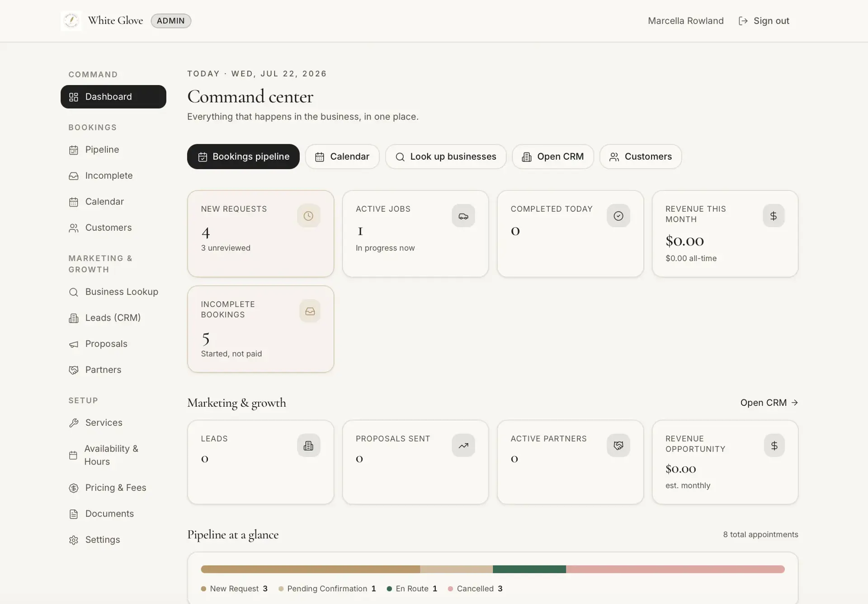Image resolution: width=868 pixels, height=604 pixels.
Task: Go to Leads (CRM) in sidebar
Action: pos(113,318)
